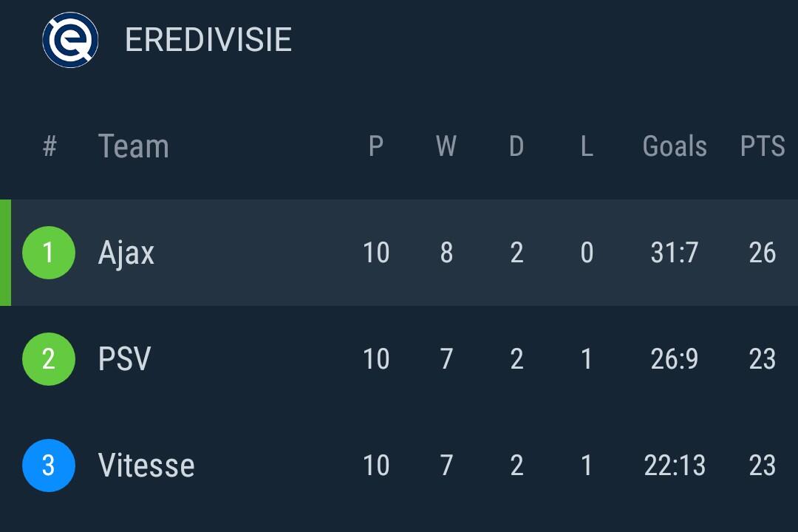Select PSV's 26:9 goals value
Screen dimensions: 798x532
(x=675, y=359)
